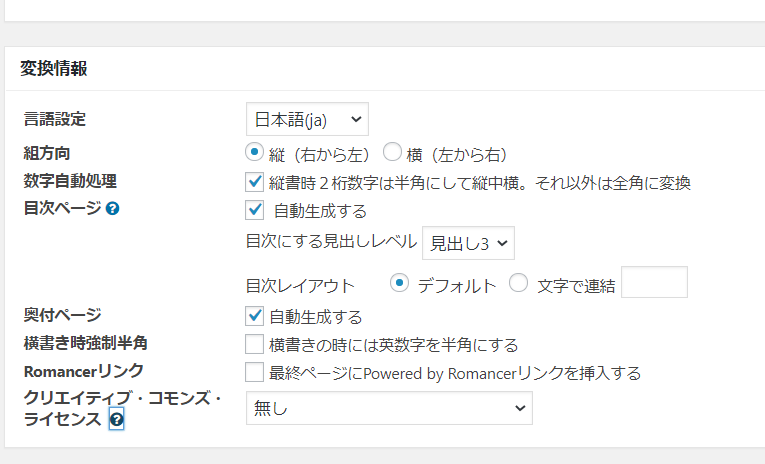Click the Romancerリンク label
This screenshot has width=765, height=464.
click(69, 372)
